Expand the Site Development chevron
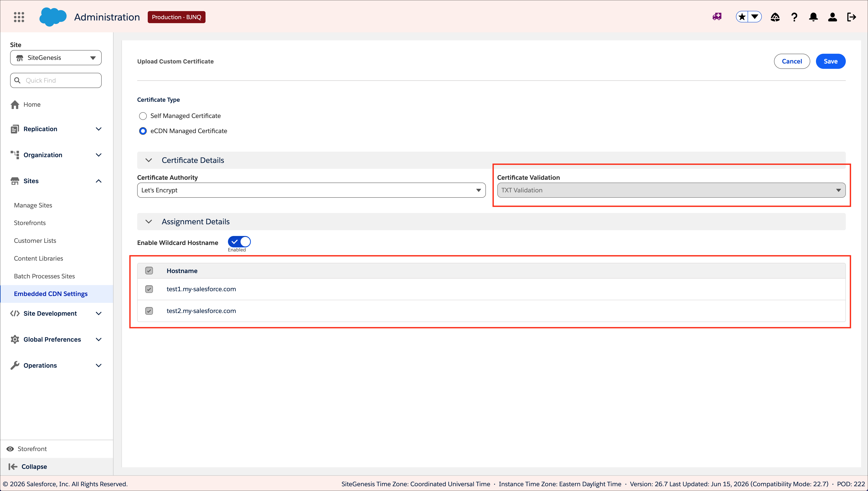 point(99,313)
